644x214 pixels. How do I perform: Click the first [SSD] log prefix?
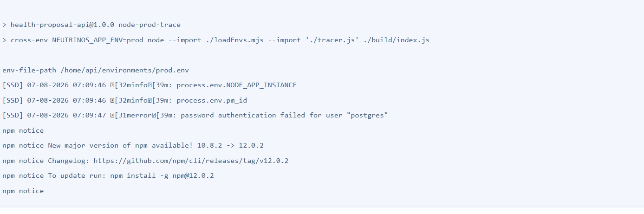13,85
